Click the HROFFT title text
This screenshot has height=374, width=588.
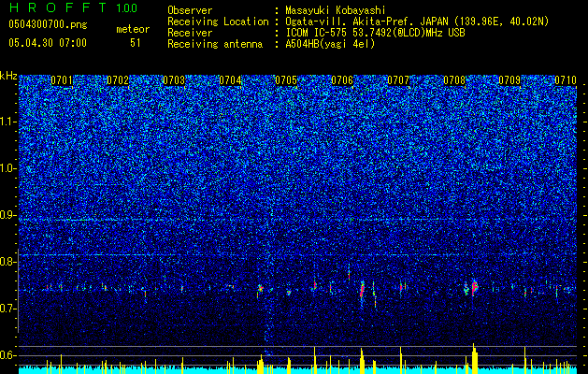coord(58,7)
